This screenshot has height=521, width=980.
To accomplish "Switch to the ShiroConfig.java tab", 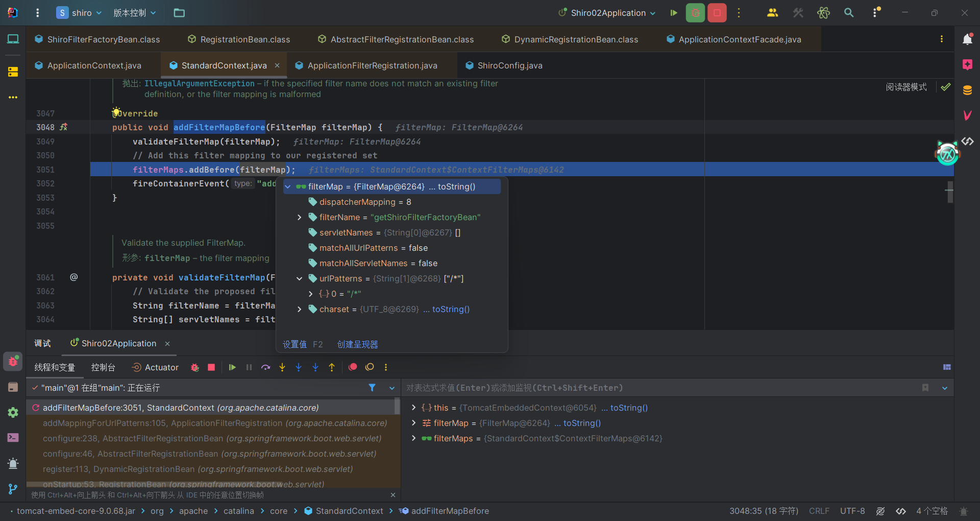I will (x=504, y=65).
